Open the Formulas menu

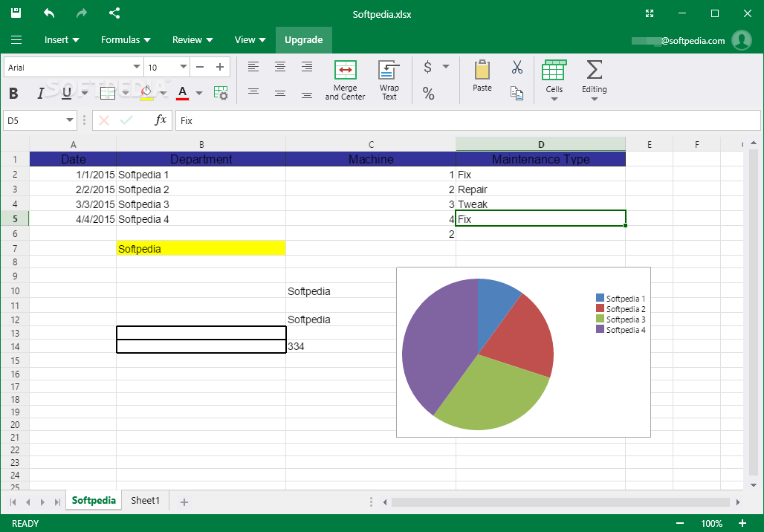click(126, 40)
